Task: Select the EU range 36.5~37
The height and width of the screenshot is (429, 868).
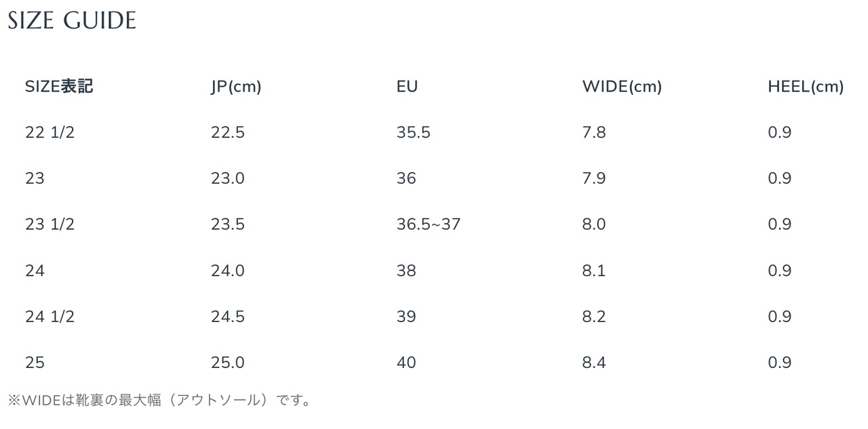Action: (x=429, y=224)
